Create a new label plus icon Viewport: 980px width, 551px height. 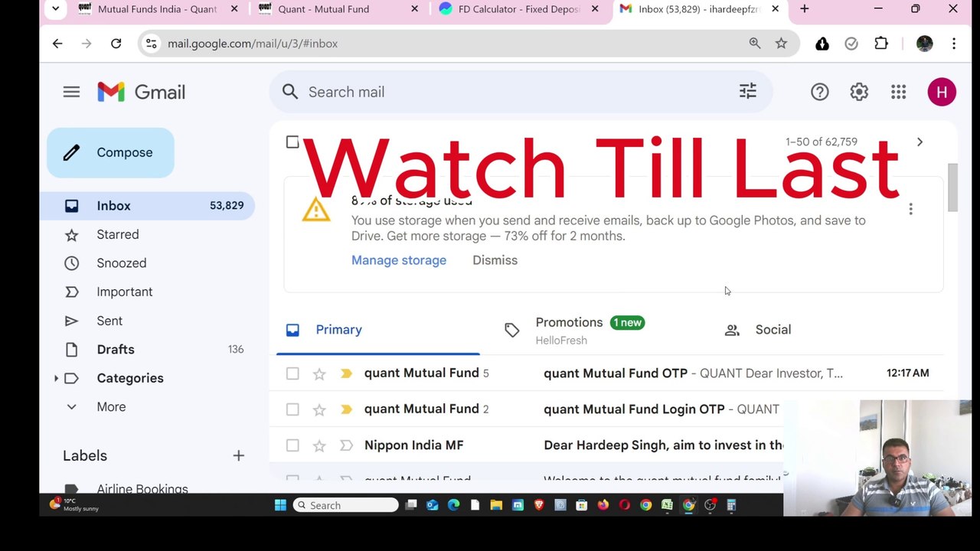(238, 455)
